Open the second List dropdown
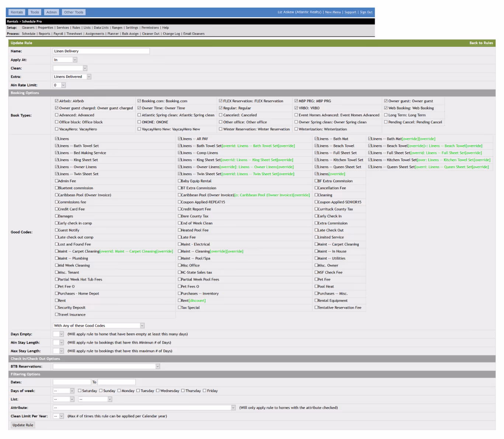The height and width of the screenshot is (439, 504). (95, 399)
